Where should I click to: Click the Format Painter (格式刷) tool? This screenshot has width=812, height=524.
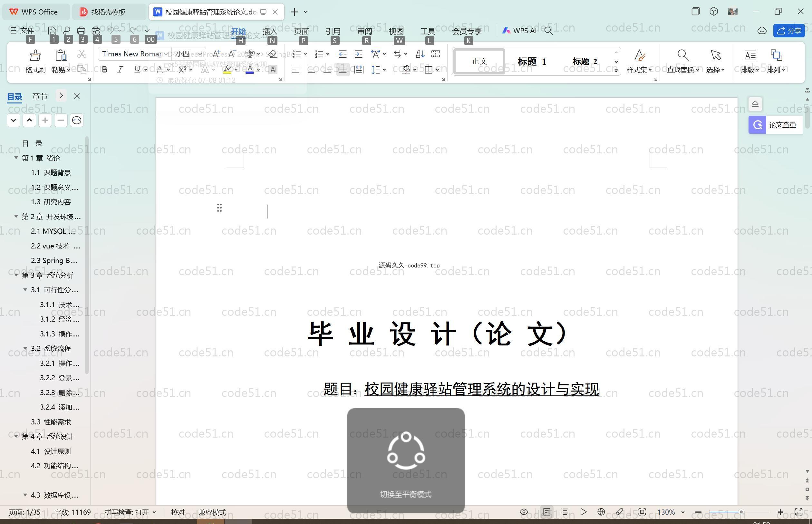(35, 61)
